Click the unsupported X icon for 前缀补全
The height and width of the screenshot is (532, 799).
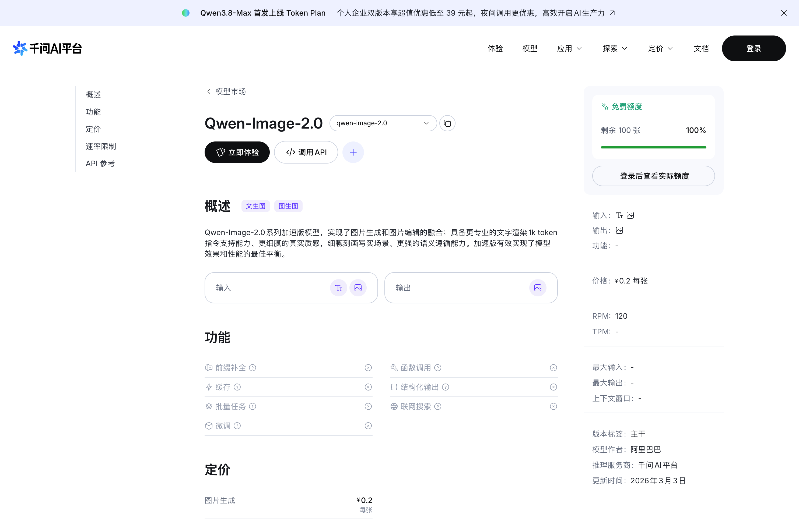click(x=368, y=368)
